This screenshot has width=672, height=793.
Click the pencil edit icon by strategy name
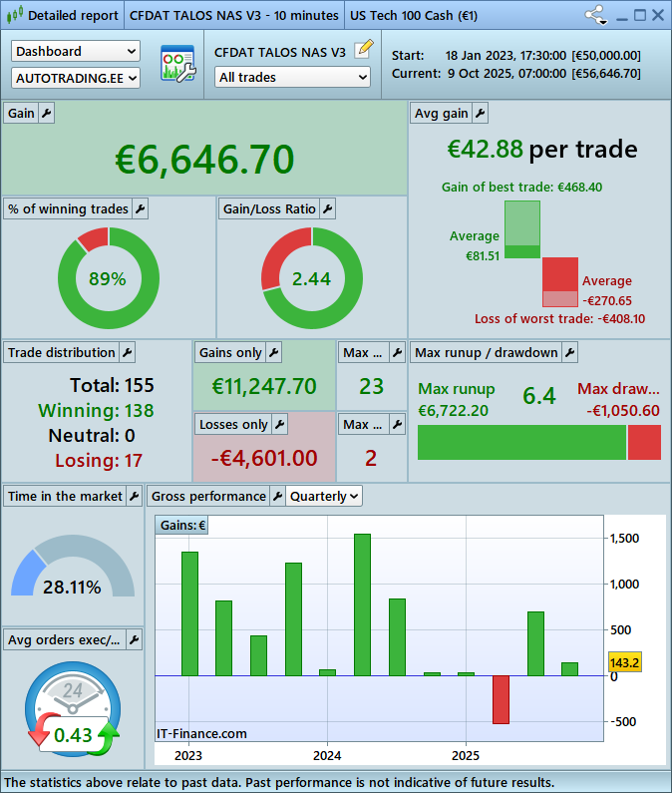click(x=364, y=49)
